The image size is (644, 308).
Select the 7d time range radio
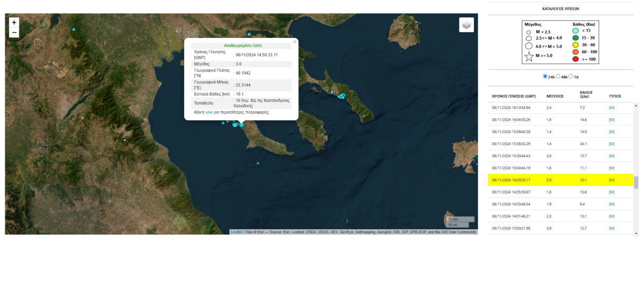(570, 77)
